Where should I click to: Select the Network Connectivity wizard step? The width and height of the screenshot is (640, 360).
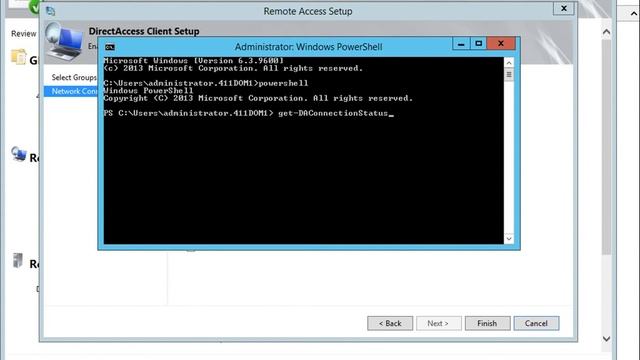[71, 91]
